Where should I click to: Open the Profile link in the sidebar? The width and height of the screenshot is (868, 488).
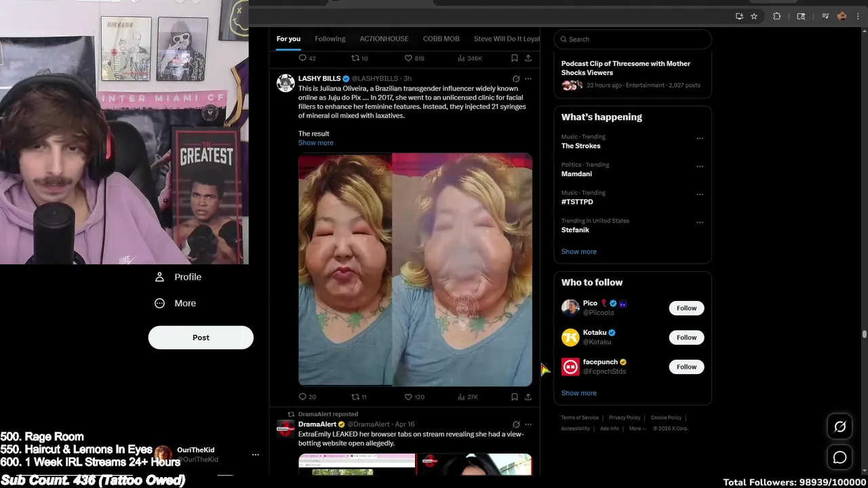point(188,277)
